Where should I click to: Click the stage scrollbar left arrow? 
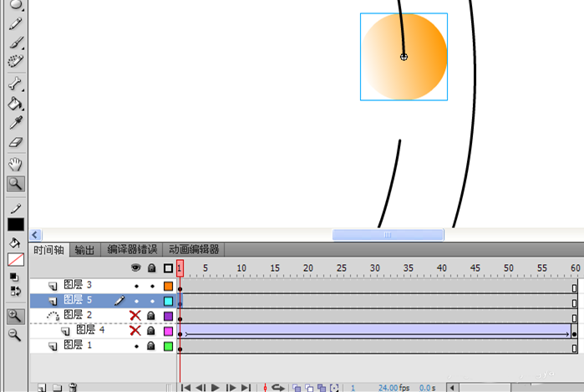coord(35,235)
